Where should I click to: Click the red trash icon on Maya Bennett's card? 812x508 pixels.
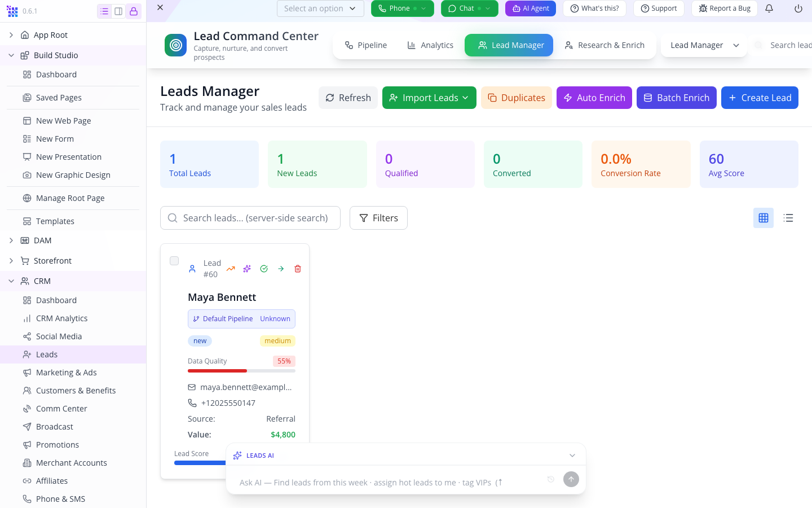pyautogui.click(x=298, y=269)
